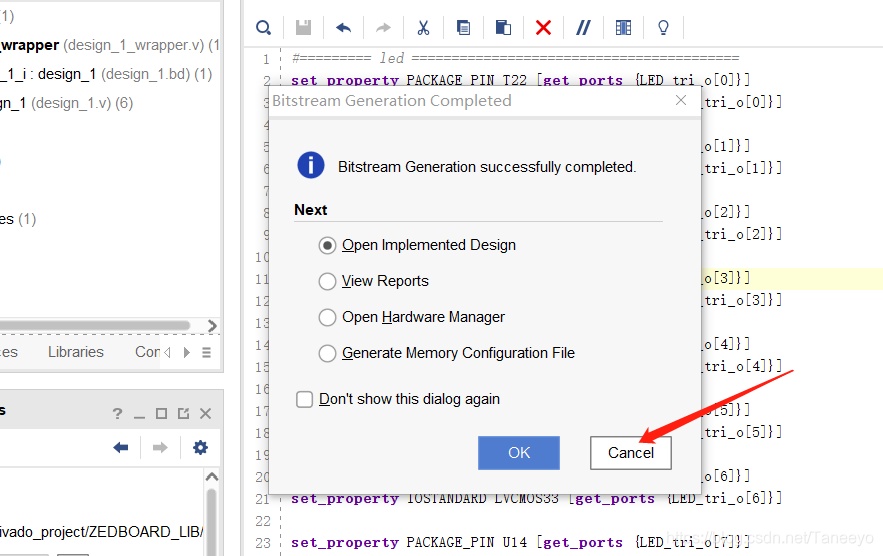Screen dimensions: 883x556
Task: Click the red delete X icon
Action: (x=543, y=28)
